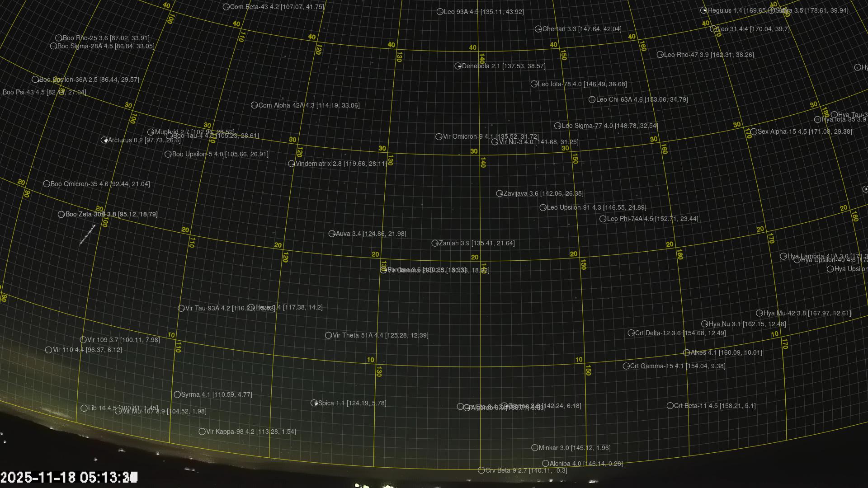Viewport: 868px width, 488px height.
Task: Click the Vindemiatrix star circle marker
Action: [292, 164]
